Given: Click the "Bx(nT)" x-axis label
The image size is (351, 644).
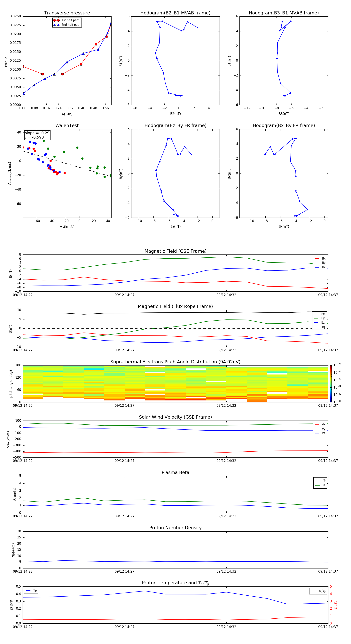Looking at the screenshot, I should coord(284,227).
